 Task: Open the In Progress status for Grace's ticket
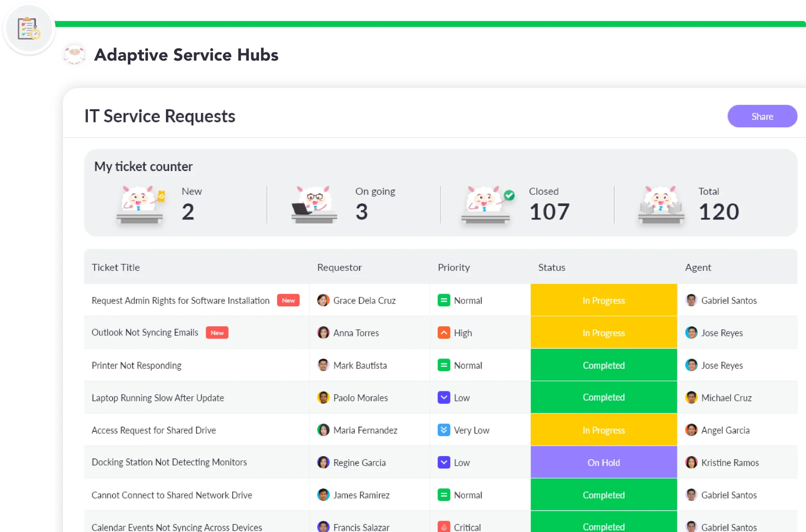[603, 300]
